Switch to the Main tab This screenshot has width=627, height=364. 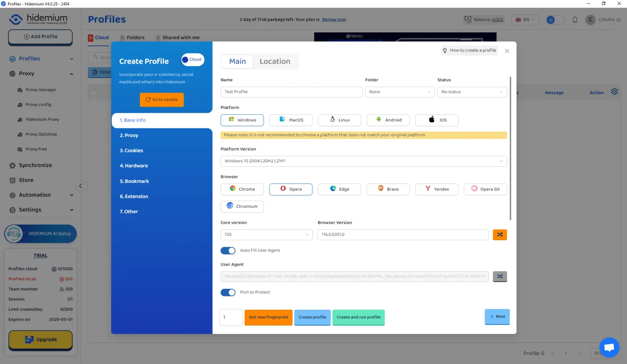(x=237, y=61)
